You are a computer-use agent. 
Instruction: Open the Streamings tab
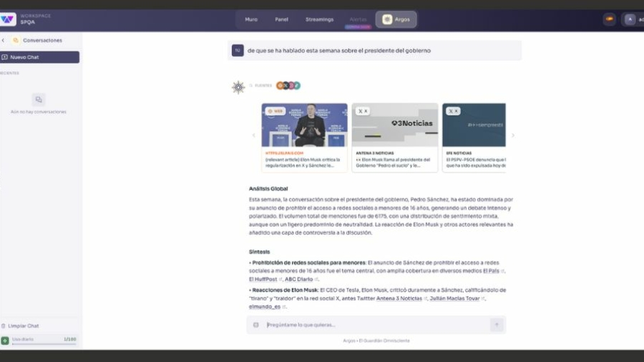click(319, 19)
